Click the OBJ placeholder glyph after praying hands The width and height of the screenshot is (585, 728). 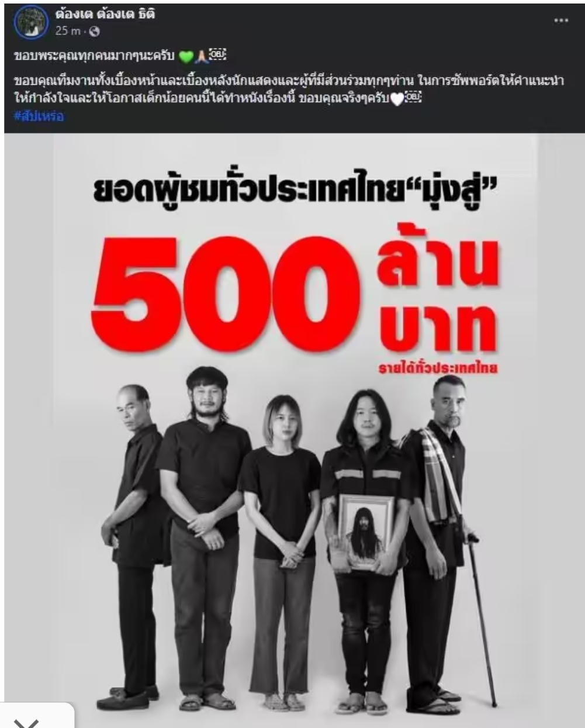click(216, 56)
